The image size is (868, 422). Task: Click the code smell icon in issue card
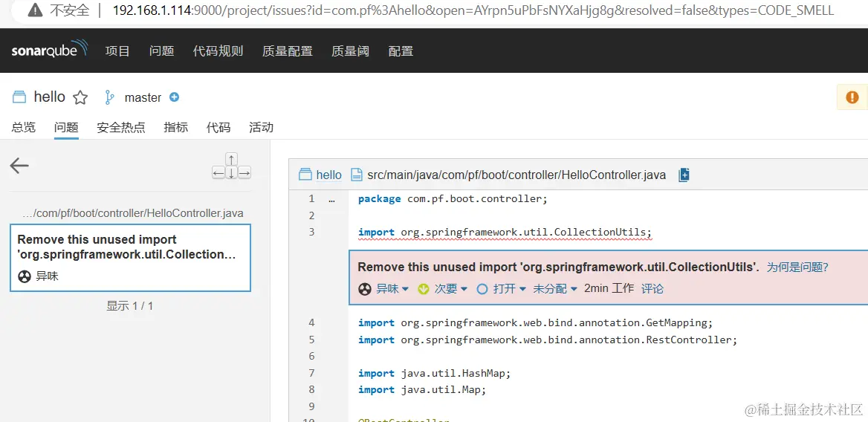[x=24, y=276]
